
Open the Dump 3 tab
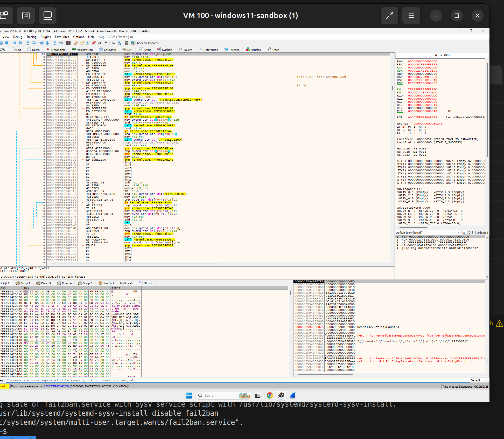(x=44, y=283)
